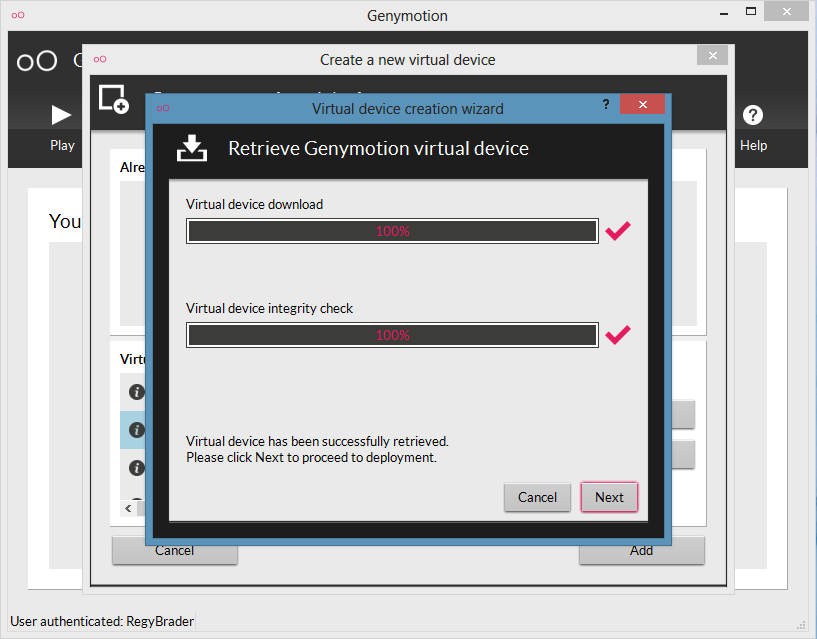
Task: Click the Genymotion icon in main title bar
Action: click(18, 15)
